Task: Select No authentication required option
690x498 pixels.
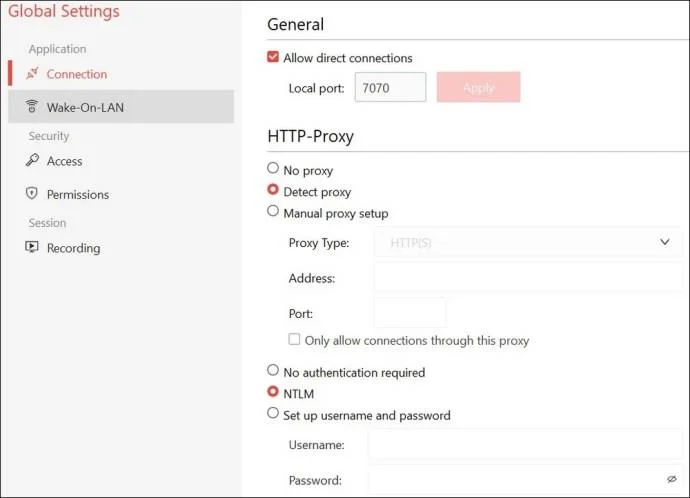Action: tap(273, 370)
